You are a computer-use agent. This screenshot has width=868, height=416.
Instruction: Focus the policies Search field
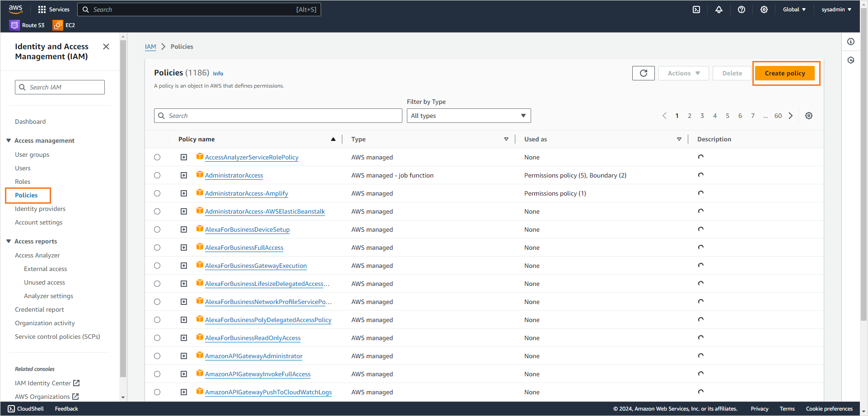[x=278, y=116]
